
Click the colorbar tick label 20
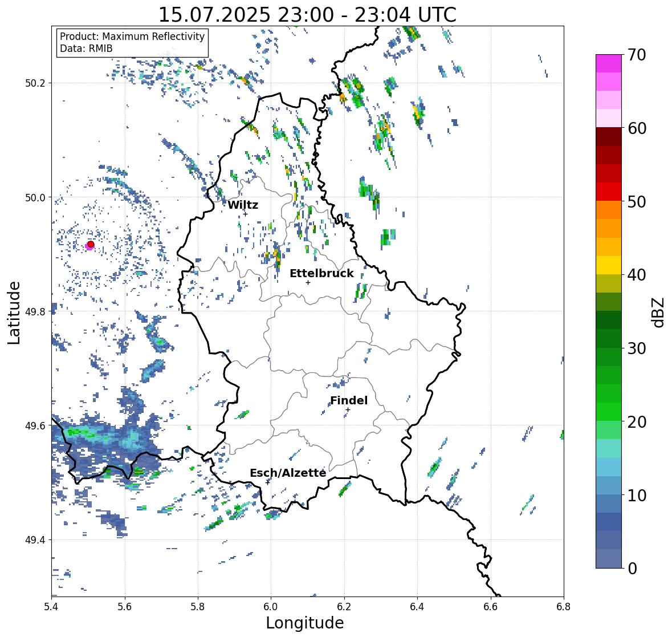coord(637,422)
